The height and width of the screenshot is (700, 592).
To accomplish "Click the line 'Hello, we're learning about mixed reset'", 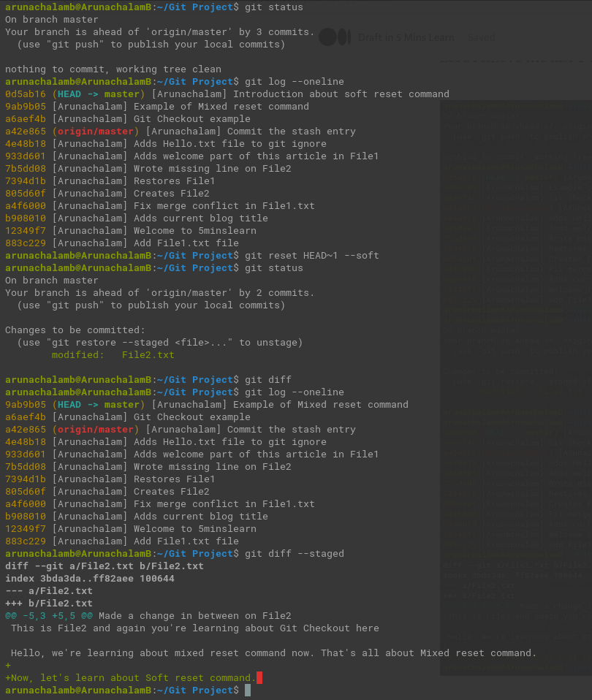I will pyautogui.click(x=273, y=653).
